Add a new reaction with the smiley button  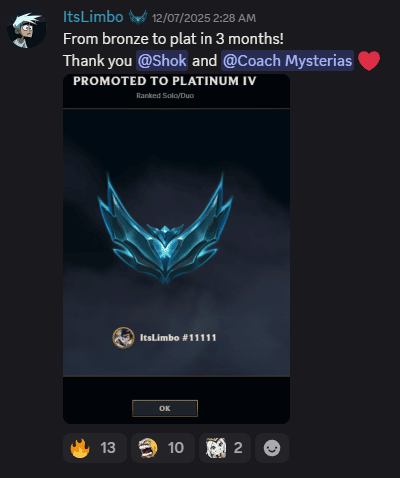[x=272, y=448]
